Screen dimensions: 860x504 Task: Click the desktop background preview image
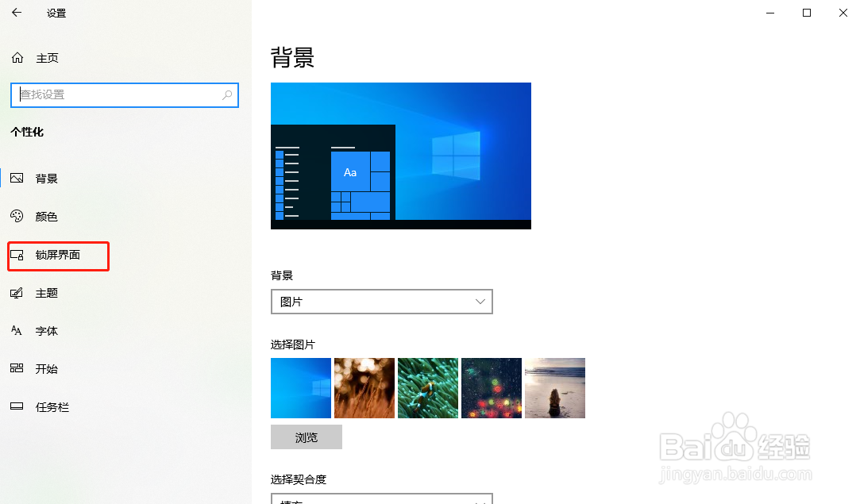[x=401, y=156]
